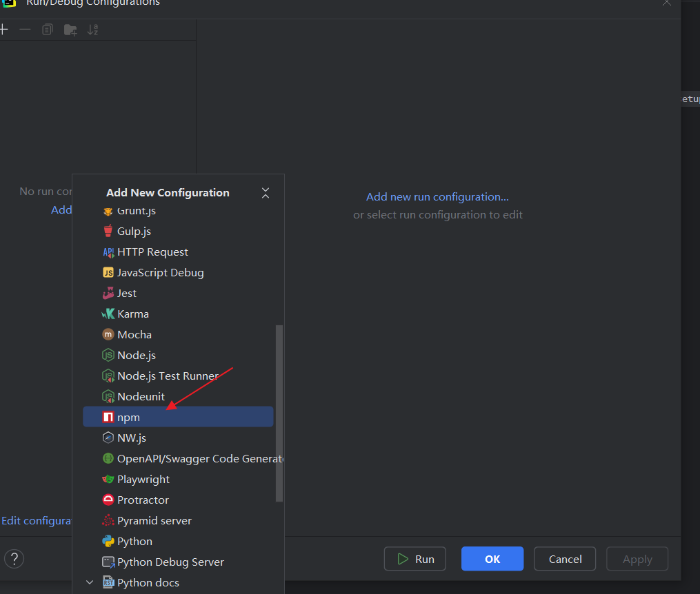
Task: Click the sort alphabetically icon
Action: (93, 30)
